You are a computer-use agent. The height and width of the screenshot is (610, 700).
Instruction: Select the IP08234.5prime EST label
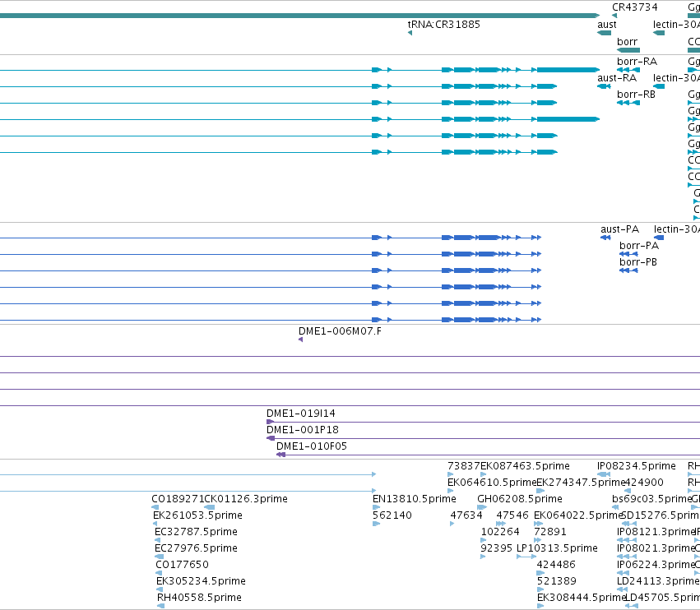click(x=637, y=466)
